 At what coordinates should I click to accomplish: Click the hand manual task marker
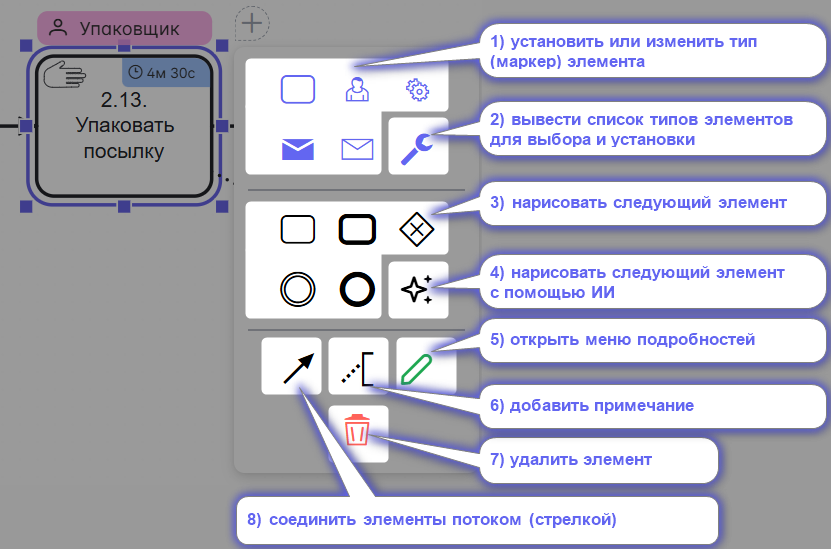[x=65, y=74]
